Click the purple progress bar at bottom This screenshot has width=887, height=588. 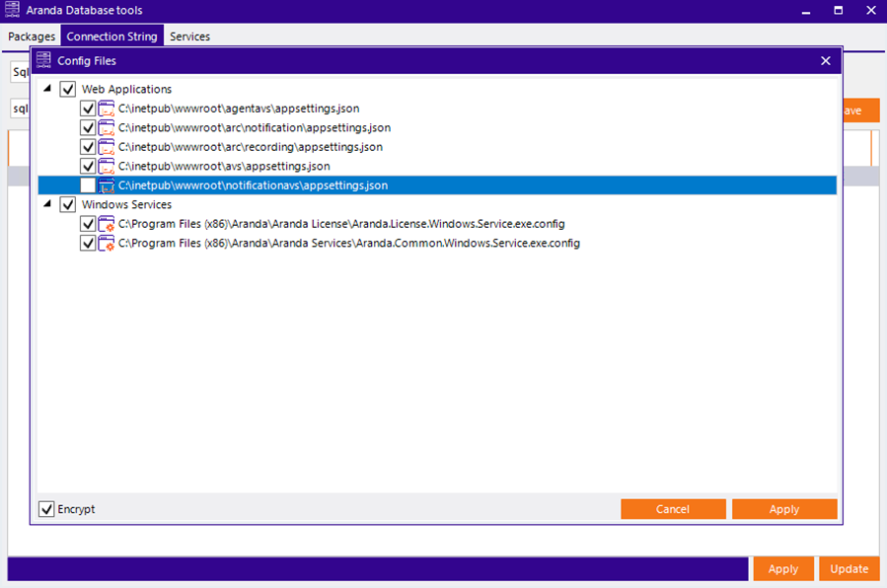coord(378,569)
